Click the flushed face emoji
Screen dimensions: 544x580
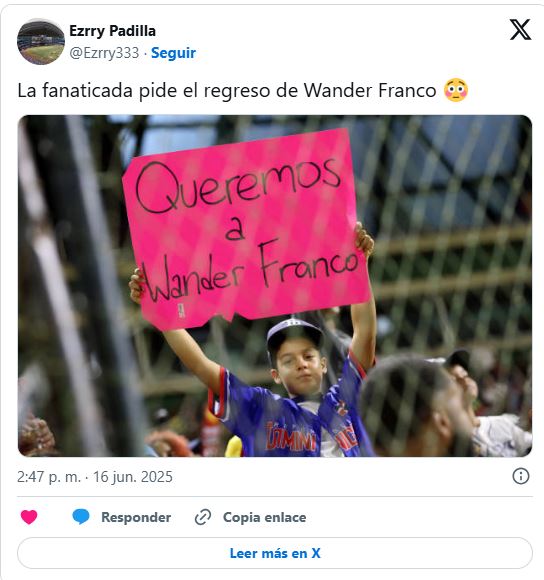[x=456, y=90]
